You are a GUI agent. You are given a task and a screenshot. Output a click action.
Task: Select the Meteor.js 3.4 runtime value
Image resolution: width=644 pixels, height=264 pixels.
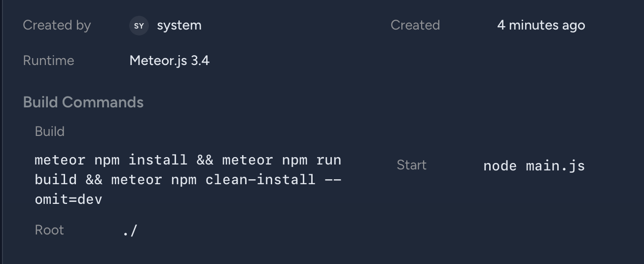[169, 61]
